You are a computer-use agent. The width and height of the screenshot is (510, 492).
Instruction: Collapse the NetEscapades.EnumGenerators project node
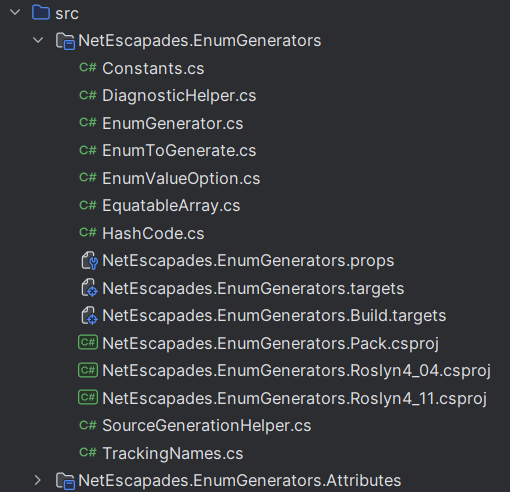[38, 40]
